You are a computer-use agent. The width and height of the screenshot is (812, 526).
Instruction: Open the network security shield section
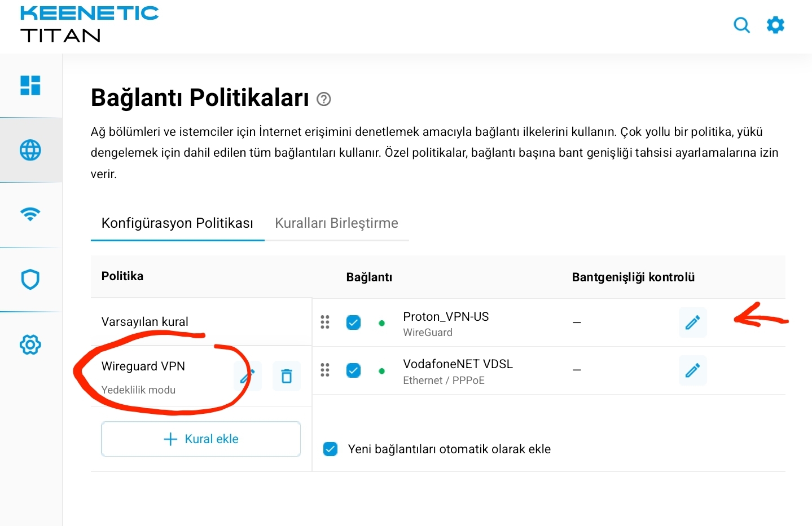(30, 279)
